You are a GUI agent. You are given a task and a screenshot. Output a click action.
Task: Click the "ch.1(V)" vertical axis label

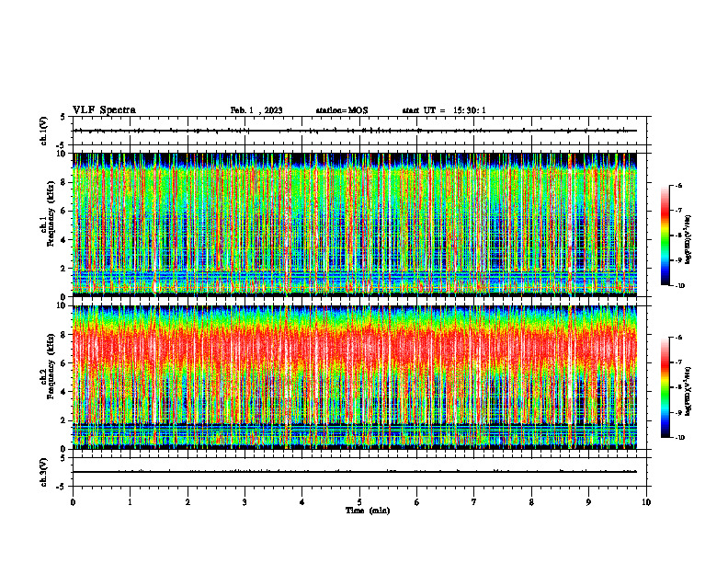pos(44,131)
